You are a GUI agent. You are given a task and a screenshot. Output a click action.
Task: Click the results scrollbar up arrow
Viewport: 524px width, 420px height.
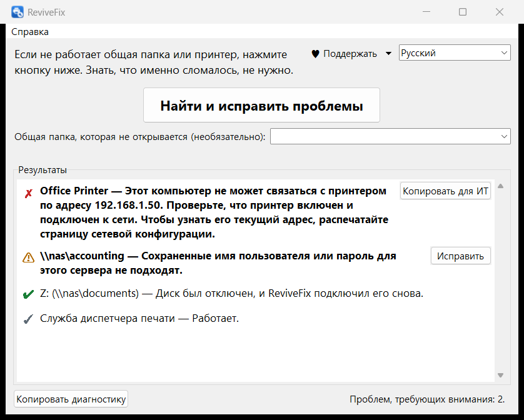point(500,186)
